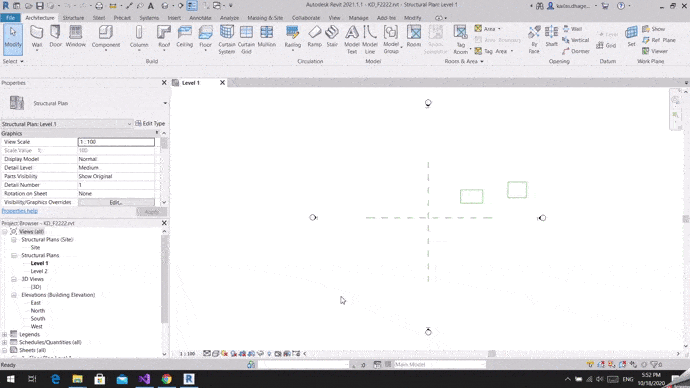Viewport: 690px width, 388px height.
Task: Open the Structural Plan: Level 1 instance dropdown
Action: [129, 124]
